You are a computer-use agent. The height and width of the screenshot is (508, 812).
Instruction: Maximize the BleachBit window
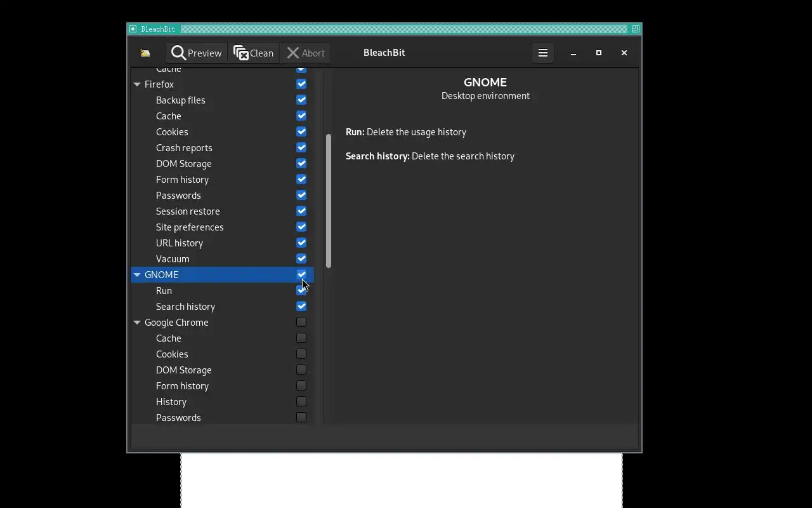click(599, 53)
